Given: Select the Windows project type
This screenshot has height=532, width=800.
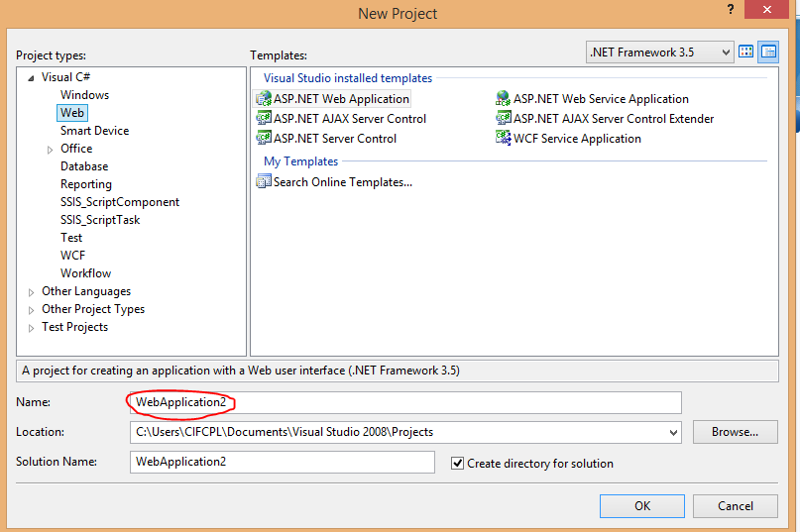Looking at the screenshot, I should 84,95.
